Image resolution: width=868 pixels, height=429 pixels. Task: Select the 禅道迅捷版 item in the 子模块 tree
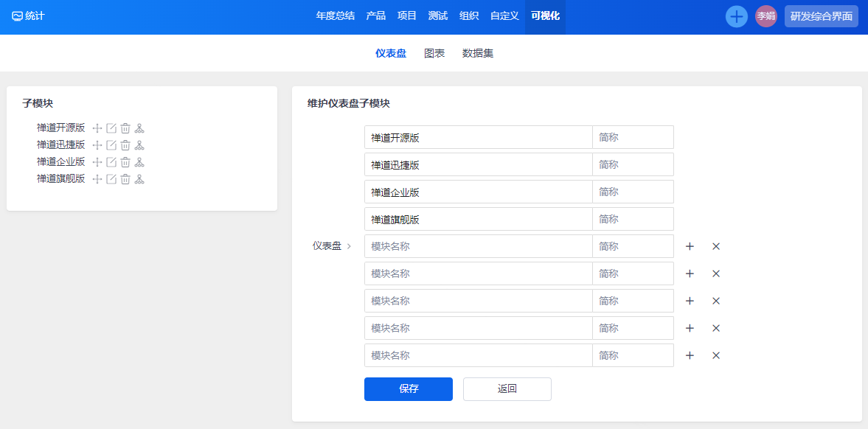(60, 145)
